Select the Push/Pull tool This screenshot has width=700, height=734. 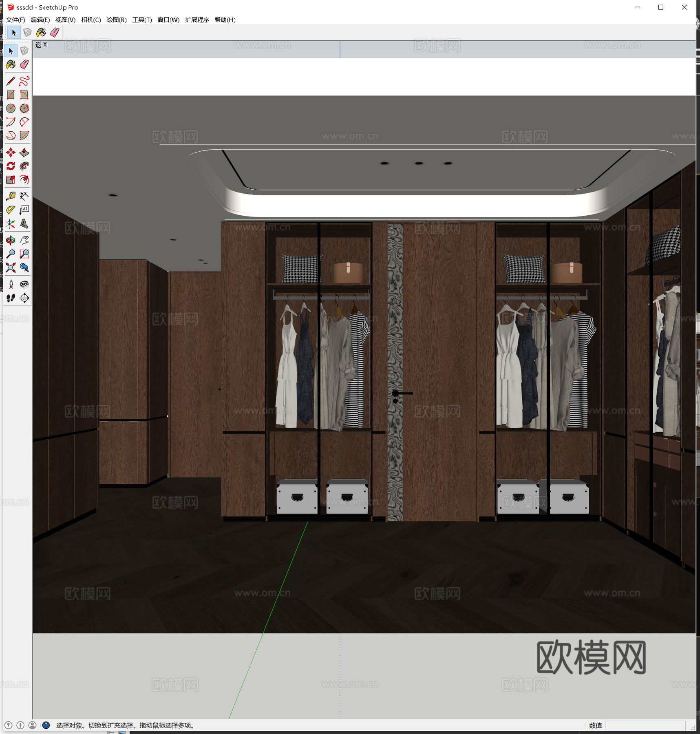pos(24,153)
